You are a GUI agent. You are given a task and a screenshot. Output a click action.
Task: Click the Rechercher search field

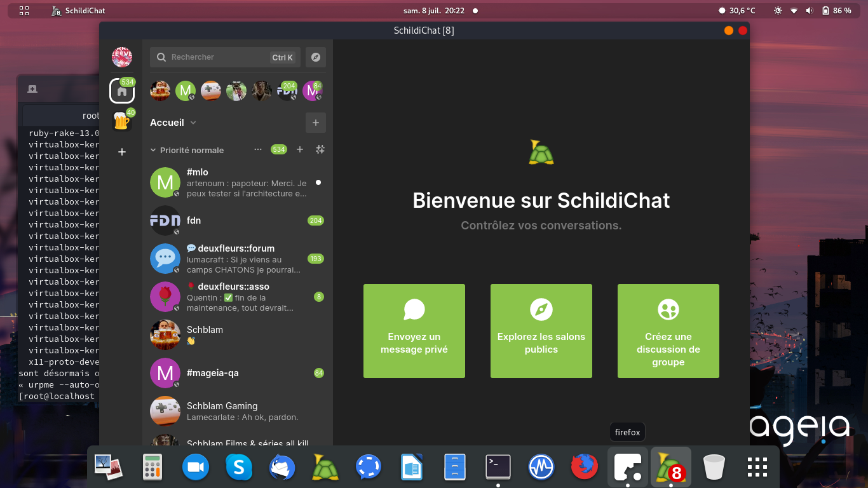pos(225,57)
